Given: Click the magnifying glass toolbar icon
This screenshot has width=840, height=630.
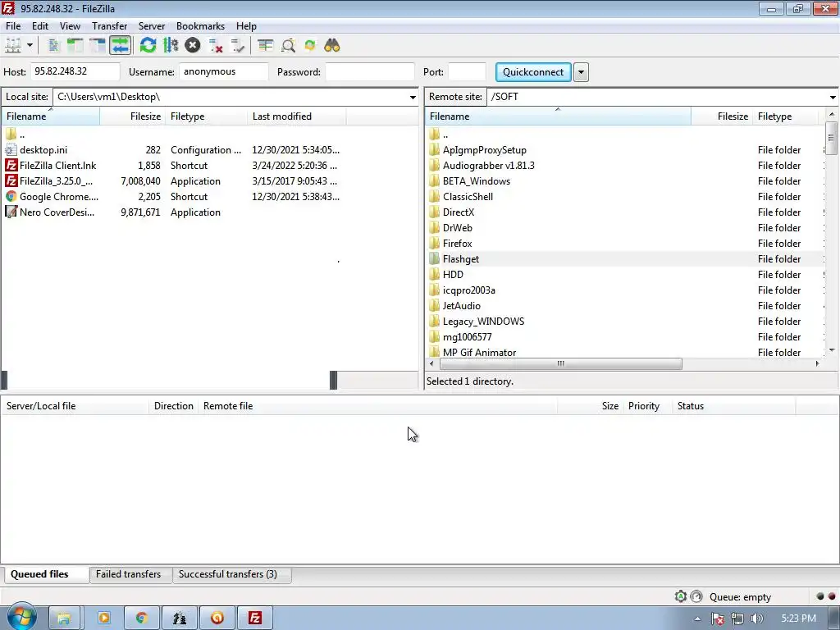Looking at the screenshot, I should click(x=288, y=46).
